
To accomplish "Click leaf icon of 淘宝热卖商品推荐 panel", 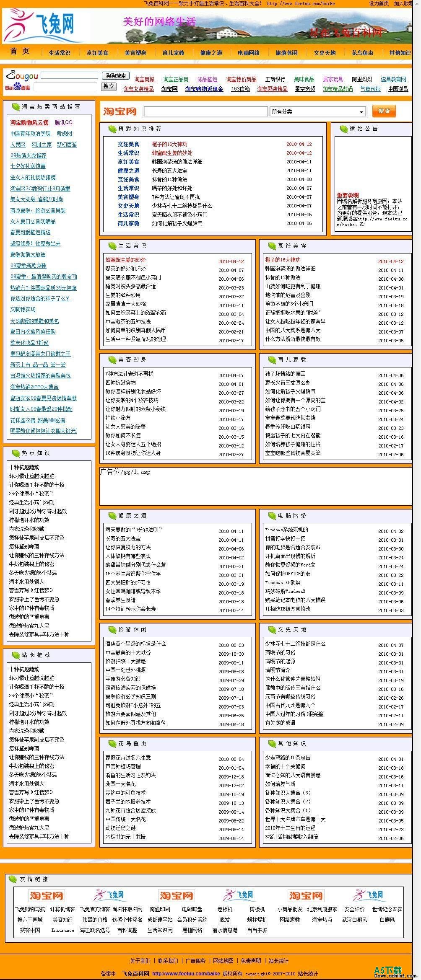I will [x=16, y=107].
